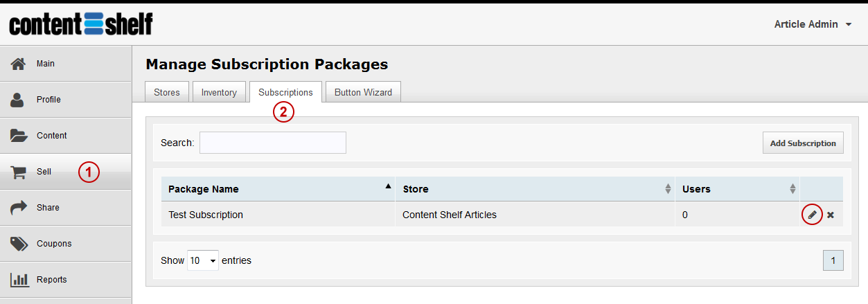Sort the table by Package Name

point(278,189)
